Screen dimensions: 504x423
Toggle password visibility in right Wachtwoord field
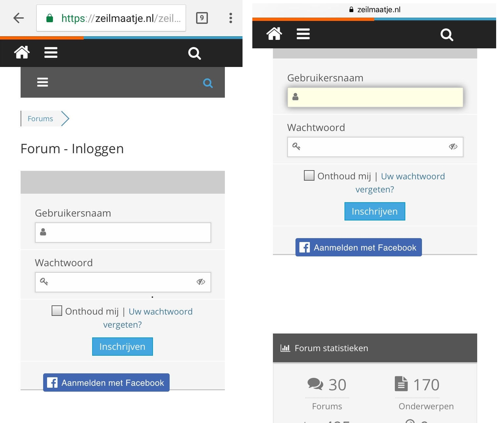coord(453,146)
